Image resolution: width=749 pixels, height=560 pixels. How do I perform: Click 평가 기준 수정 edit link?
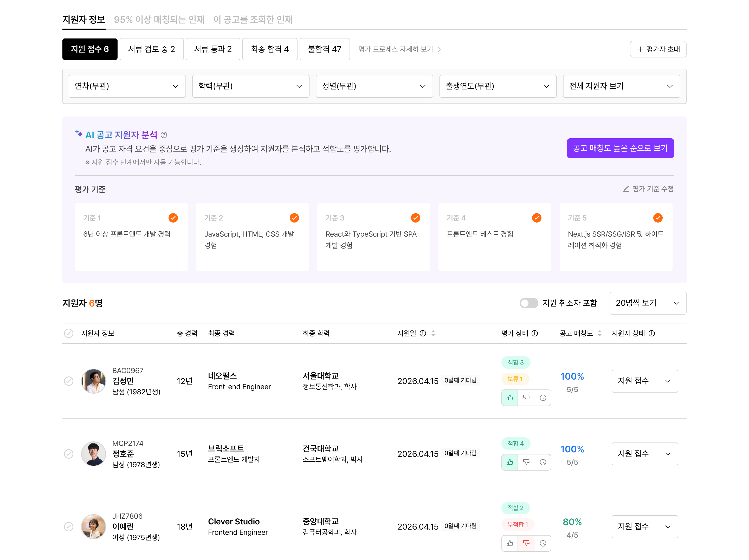(x=648, y=189)
